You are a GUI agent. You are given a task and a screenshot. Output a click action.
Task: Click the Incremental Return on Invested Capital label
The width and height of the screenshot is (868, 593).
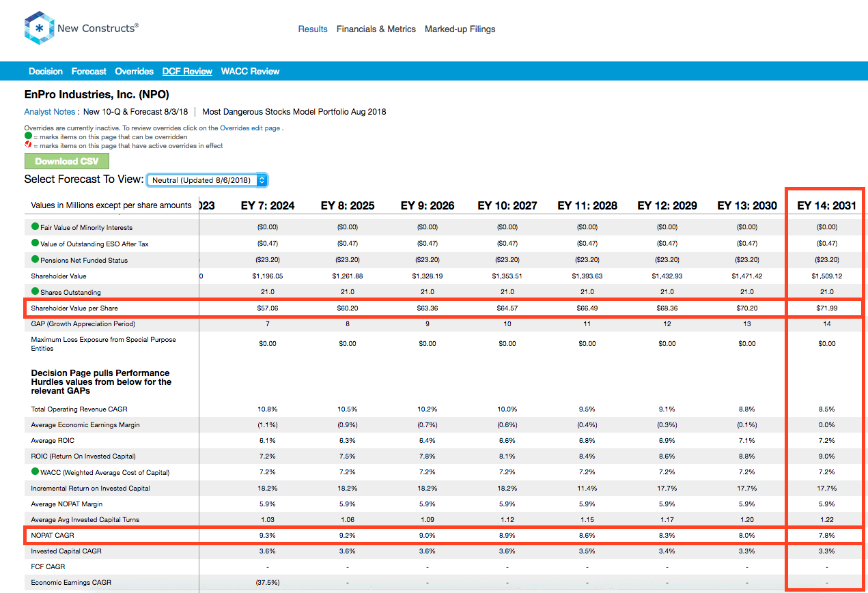[90, 488]
